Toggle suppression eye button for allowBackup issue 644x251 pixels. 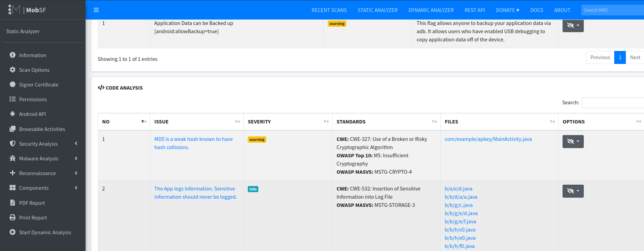[x=573, y=26]
